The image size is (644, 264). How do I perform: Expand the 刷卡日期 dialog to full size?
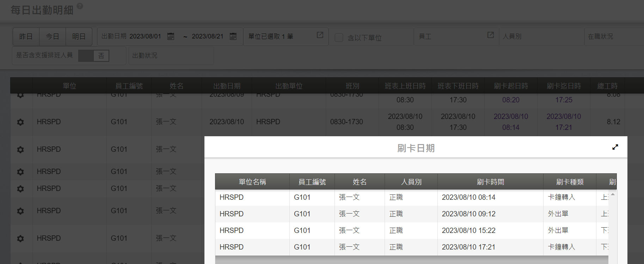[615, 147]
